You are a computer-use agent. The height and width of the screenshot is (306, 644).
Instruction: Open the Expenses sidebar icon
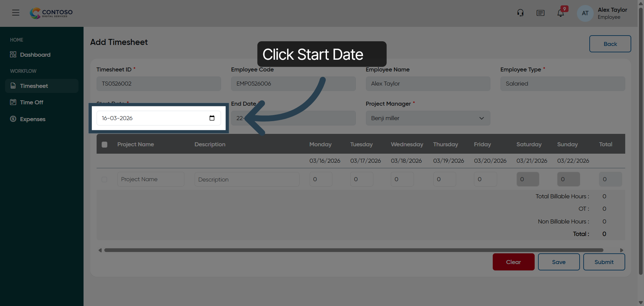click(x=12, y=119)
